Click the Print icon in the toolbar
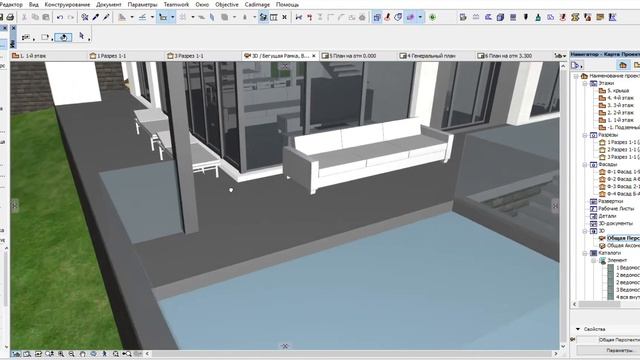Screen dimensions: 640x360 coord(10,17)
